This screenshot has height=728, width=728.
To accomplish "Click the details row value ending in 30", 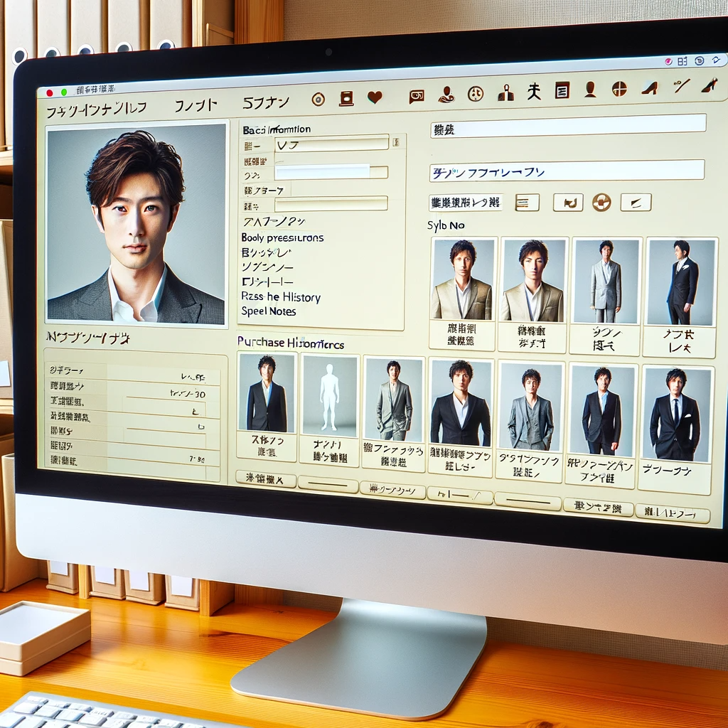I will click(x=188, y=393).
